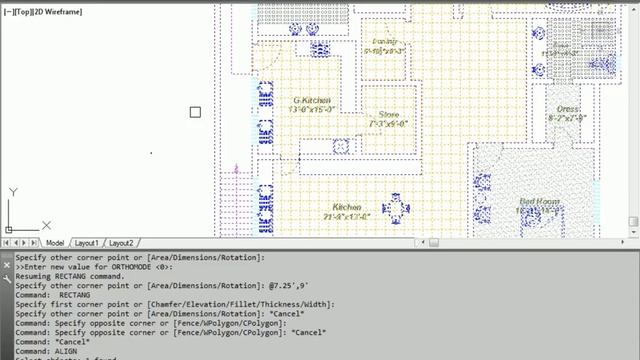
Task: Open the Layout2 tab
Action: pyautogui.click(x=121, y=243)
